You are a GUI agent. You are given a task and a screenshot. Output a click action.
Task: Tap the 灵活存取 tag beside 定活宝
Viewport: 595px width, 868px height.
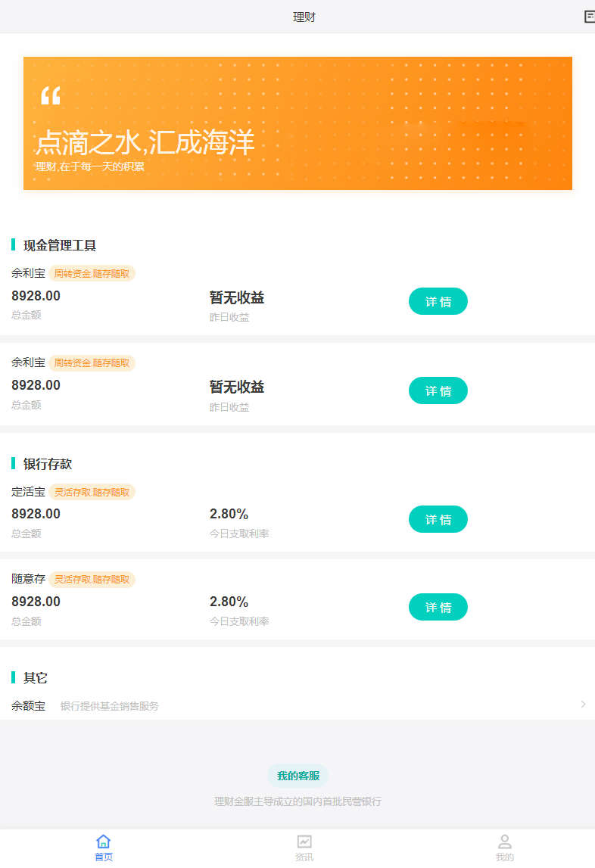click(x=92, y=492)
